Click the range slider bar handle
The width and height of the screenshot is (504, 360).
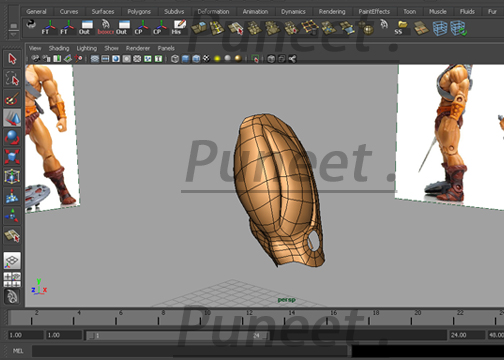[177, 335]
